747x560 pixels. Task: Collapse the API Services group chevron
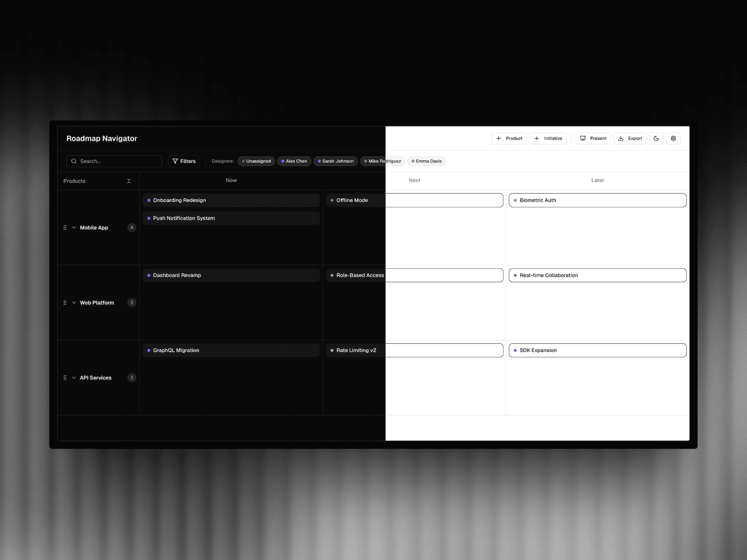pyautogui.click(x=73, y=377)
